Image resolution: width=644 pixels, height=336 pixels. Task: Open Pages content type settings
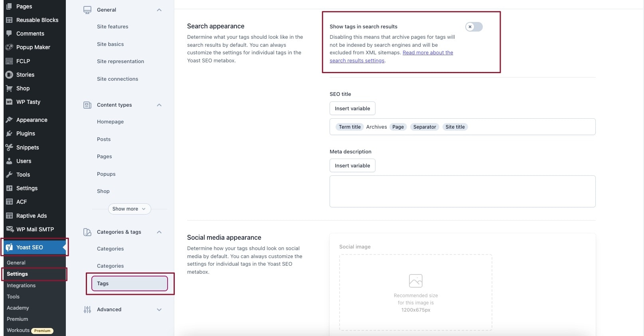[104, 157]
